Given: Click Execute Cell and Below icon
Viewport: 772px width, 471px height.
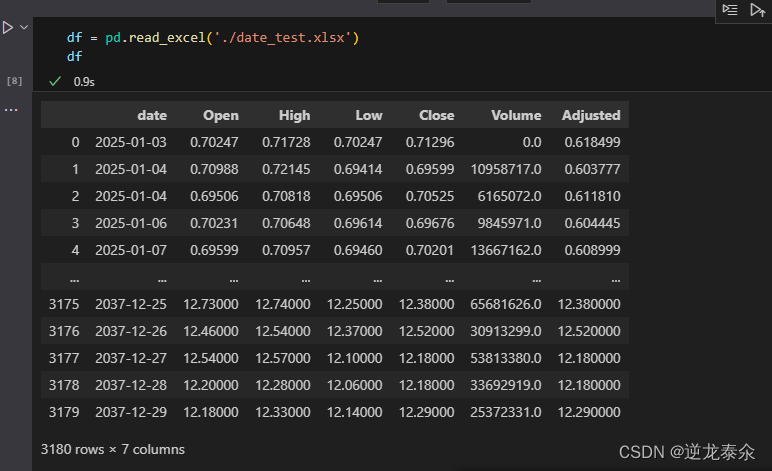Looking at the screenshot, I should click(757, 9).
